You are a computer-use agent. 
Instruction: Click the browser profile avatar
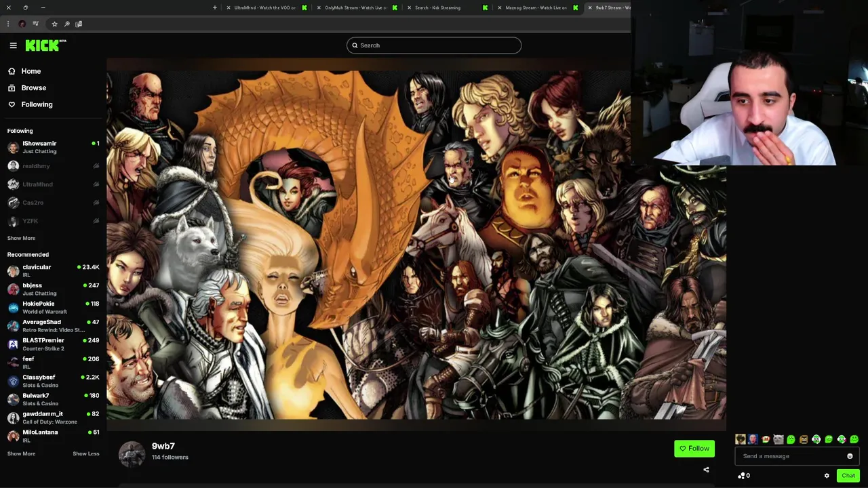(22, 24)
